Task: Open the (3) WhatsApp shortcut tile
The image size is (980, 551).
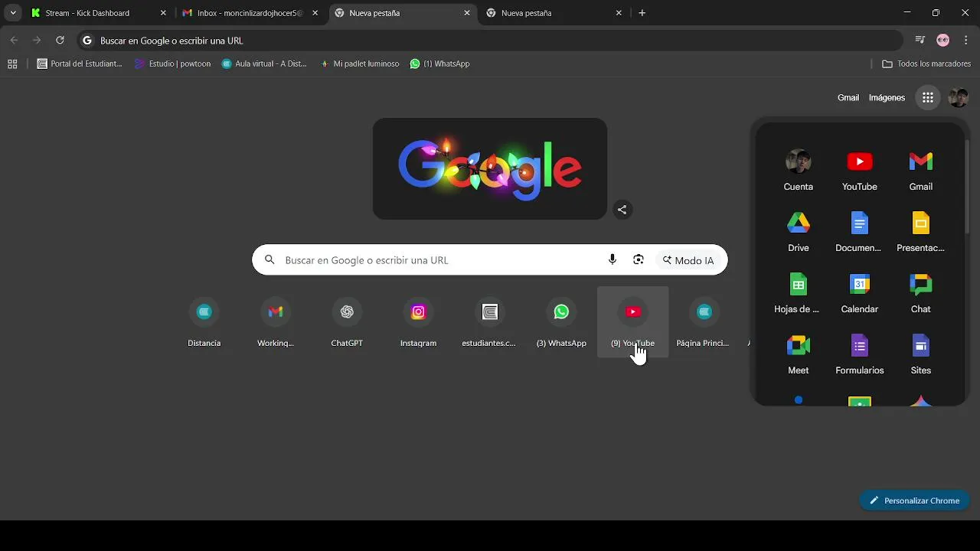Action: pos(561,322)
